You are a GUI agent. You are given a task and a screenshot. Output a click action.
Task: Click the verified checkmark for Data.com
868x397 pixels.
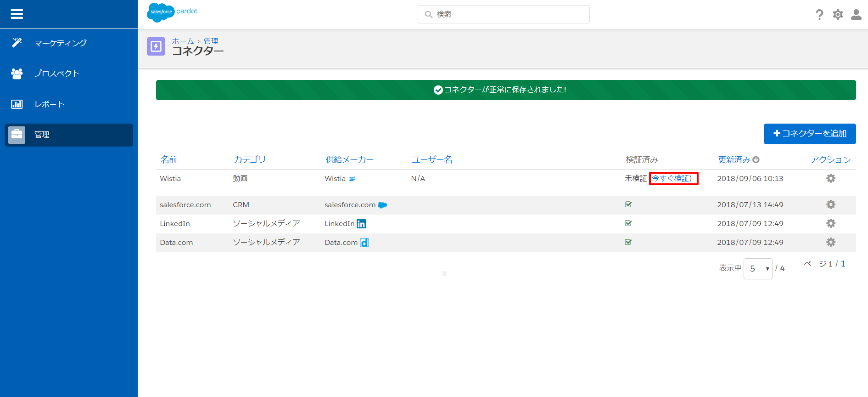[628, 242]
